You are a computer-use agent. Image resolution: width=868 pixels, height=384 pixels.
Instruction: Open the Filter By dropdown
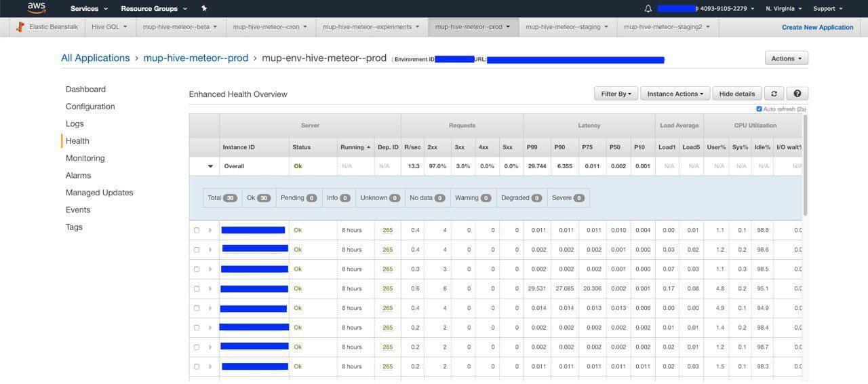coord(616,94)
